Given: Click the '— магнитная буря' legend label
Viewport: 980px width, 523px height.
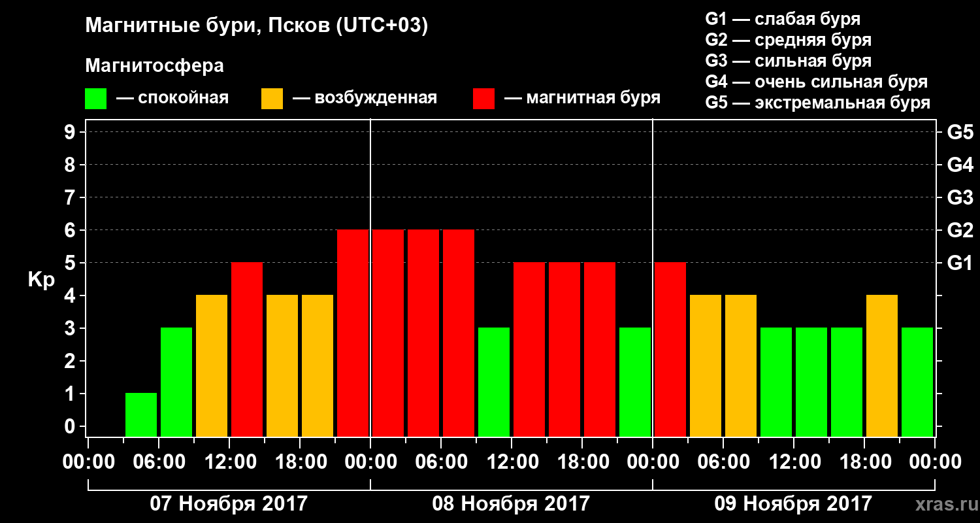Looking at the screenshot, I should (x=582, y=99).
